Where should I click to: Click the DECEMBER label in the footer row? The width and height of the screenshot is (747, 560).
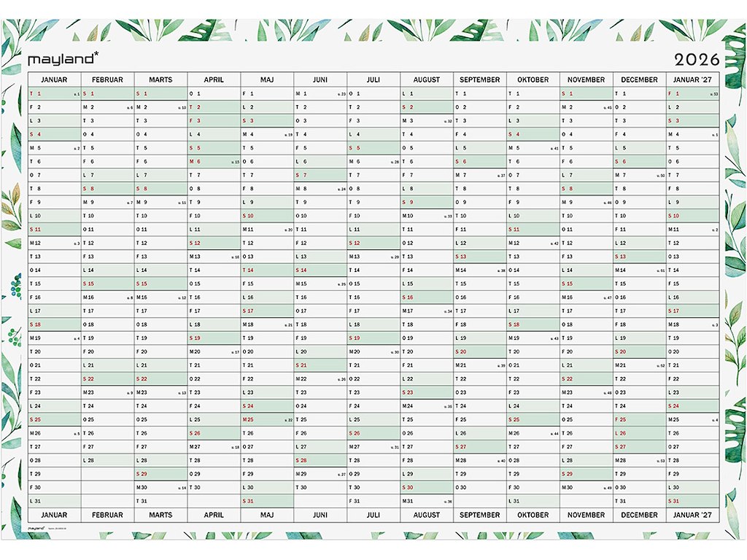click(x=639, y=515)
